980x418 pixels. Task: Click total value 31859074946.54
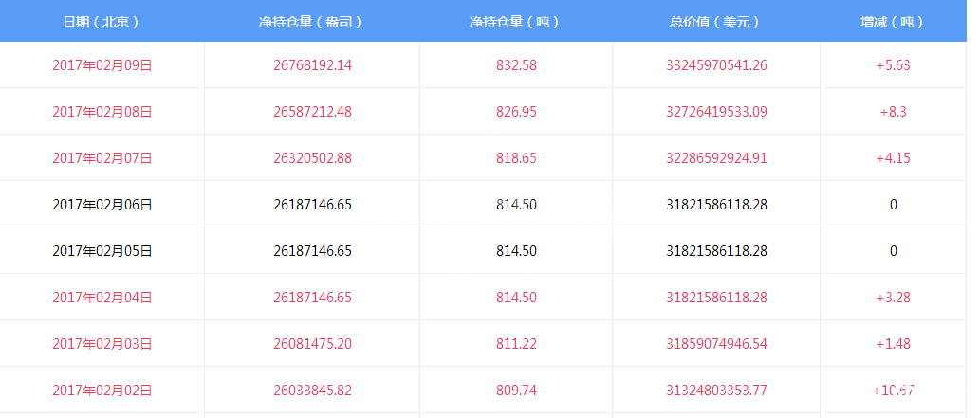pos(717,344)
